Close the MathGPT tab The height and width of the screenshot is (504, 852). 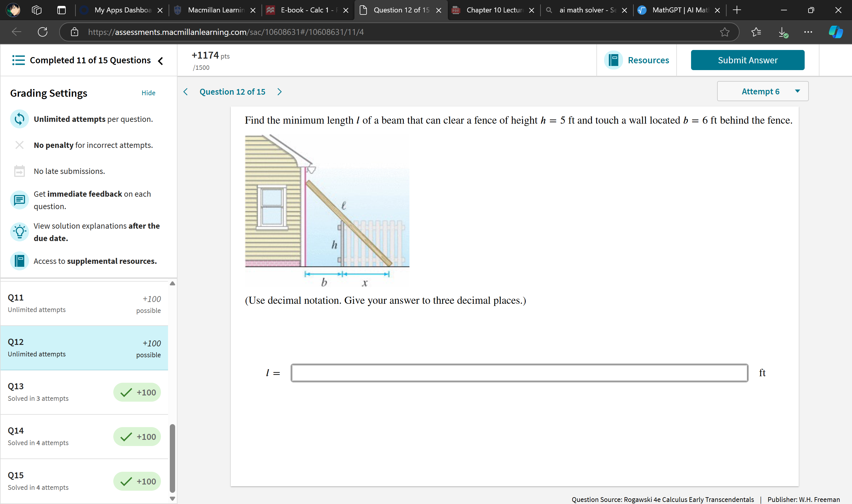[717, 11]
